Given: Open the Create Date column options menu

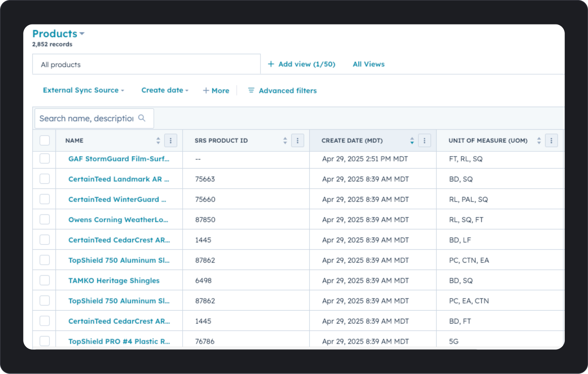Looking at the screenshot, I should [425, 140].
